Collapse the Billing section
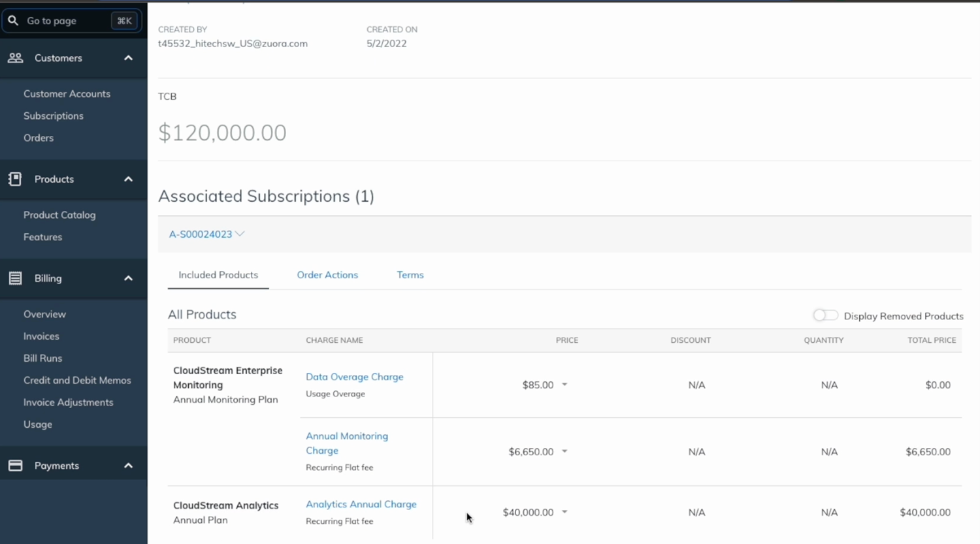980x544 pixels. 128,278
